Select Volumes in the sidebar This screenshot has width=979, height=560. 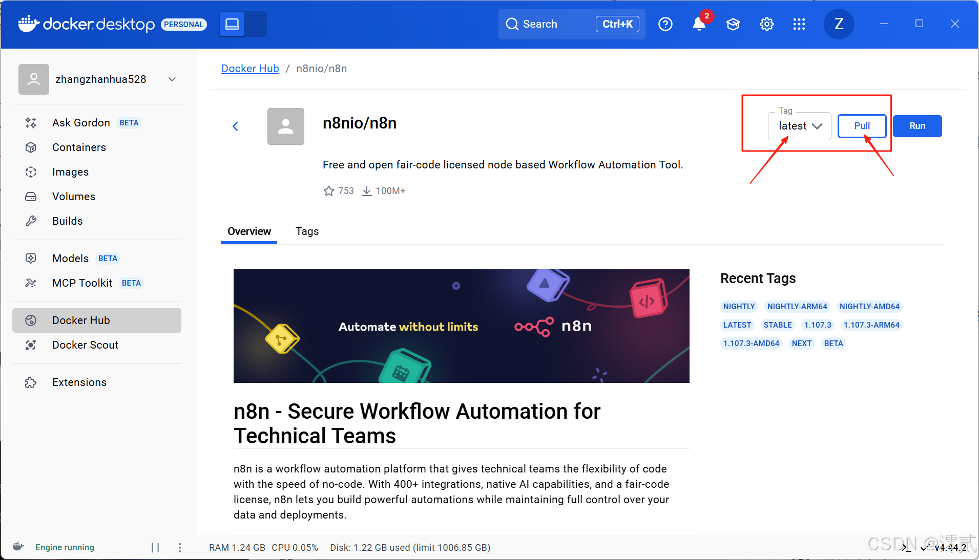pyautogui.click(x=97, y=197)
